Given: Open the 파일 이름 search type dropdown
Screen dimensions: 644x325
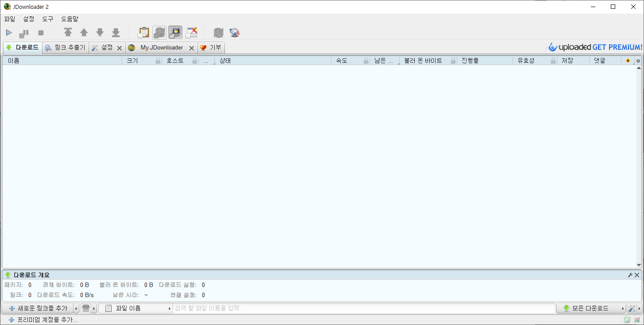Looking at the screenshot, I should pos(135,308).
